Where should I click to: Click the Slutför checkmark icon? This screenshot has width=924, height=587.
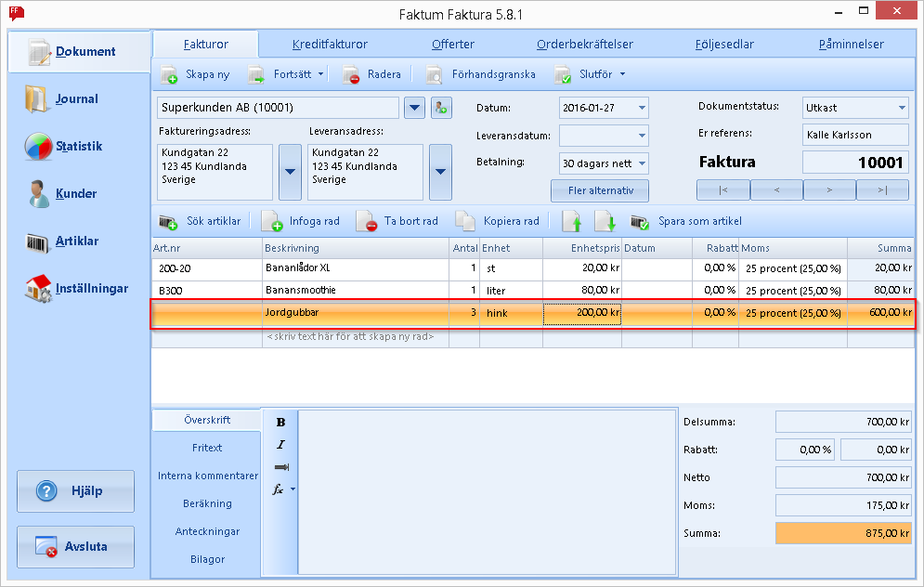pos(563,75)
